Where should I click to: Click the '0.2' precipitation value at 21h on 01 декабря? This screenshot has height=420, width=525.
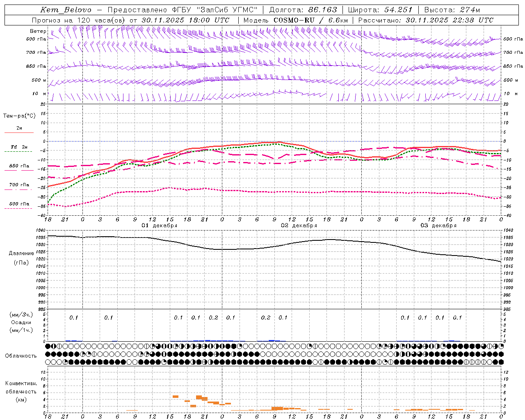213,318
